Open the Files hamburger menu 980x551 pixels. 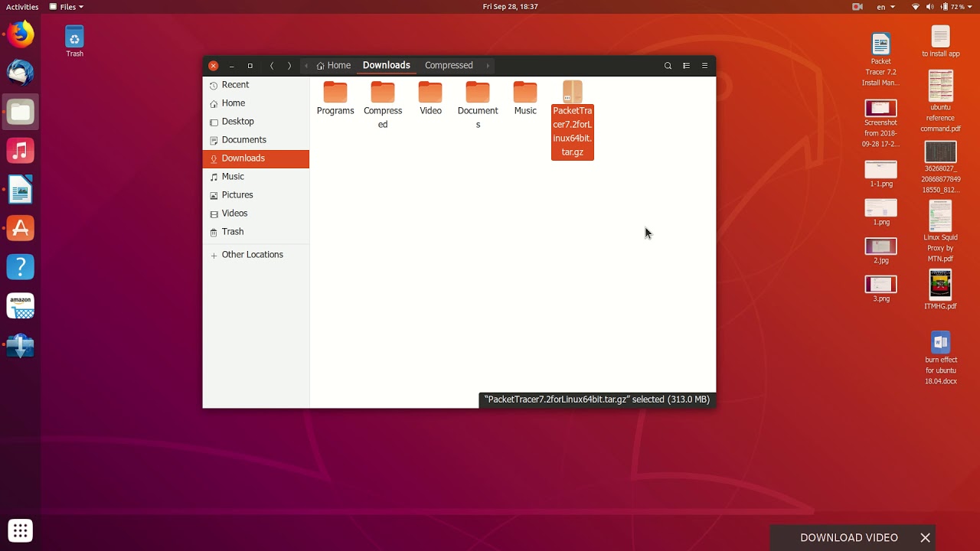[x=704, y=66]
